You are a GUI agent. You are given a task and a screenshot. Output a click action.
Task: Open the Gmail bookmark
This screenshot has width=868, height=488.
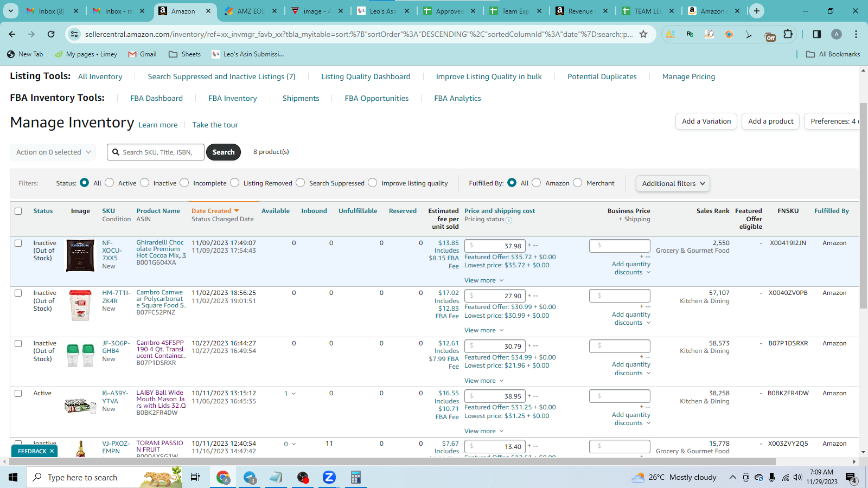pos(142,54)
